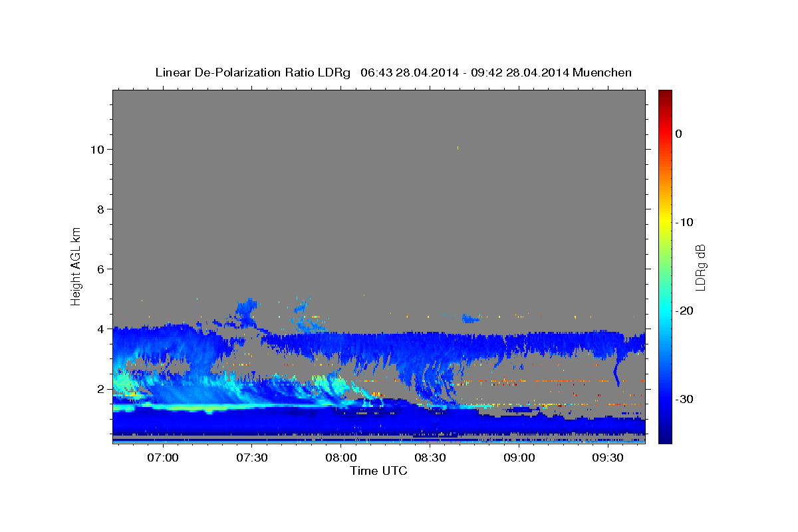This screenshot has height=532, width=798.
Task: Click the '0' colorbar value label
Action: (678, 134)
